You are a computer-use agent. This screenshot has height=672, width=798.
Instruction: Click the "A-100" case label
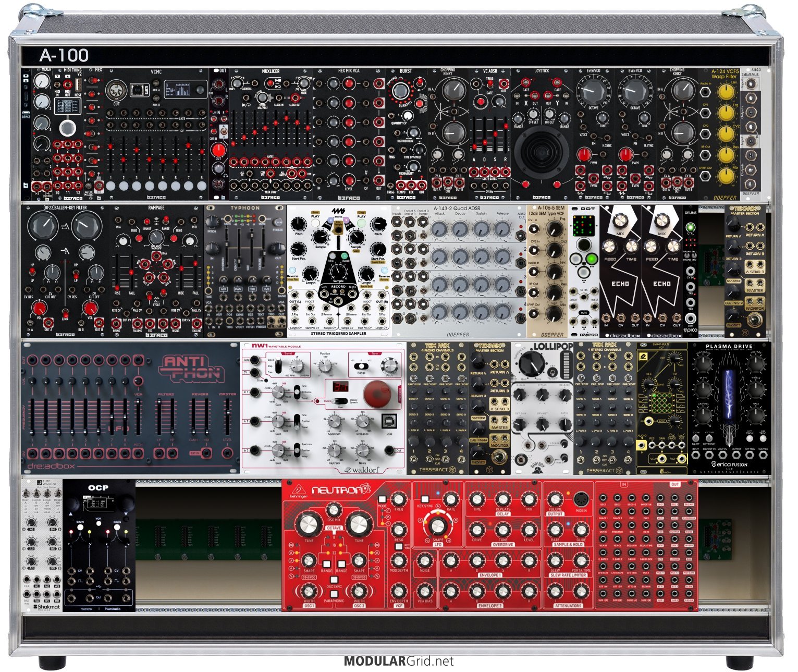(64, 55)
